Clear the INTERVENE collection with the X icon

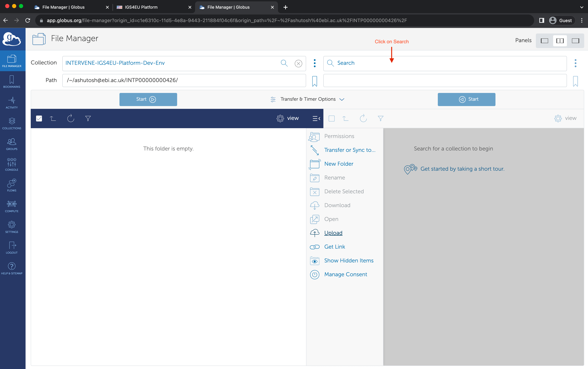298,63
